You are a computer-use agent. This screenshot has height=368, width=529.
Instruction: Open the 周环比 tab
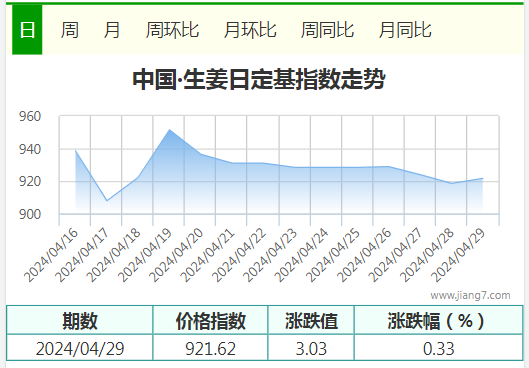172,30
